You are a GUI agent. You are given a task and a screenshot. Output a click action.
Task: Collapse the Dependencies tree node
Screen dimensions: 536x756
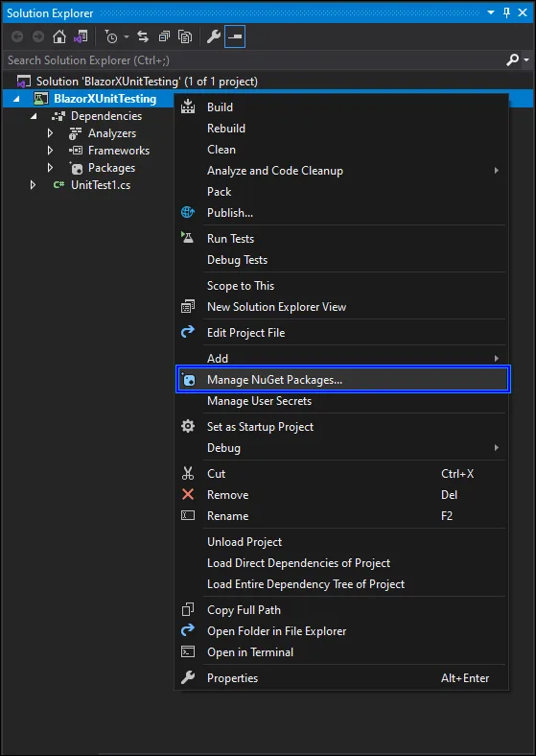pyautogui.click(x=34, y=116)
